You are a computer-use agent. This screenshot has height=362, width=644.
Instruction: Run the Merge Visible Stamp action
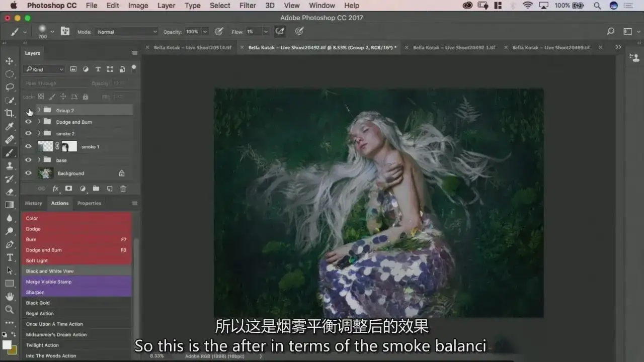point(76,282)
